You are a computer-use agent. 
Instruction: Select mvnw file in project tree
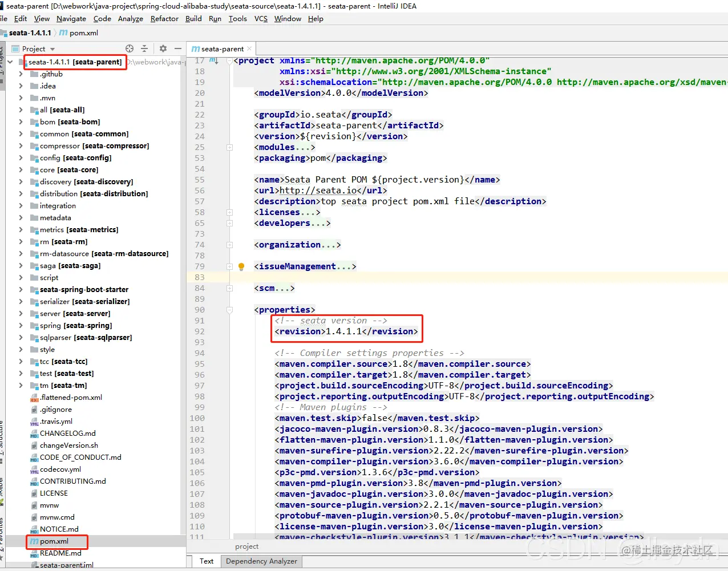pos(49,505)
